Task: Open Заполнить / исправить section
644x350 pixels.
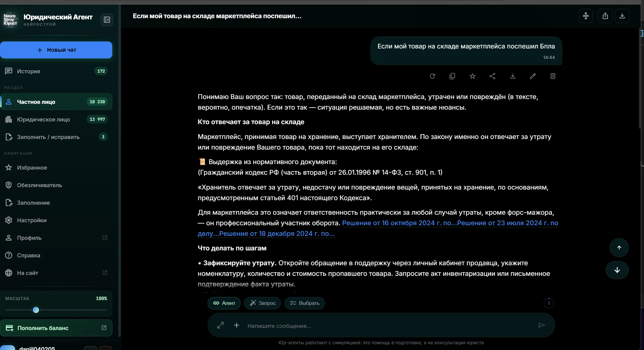Action: 56,137
